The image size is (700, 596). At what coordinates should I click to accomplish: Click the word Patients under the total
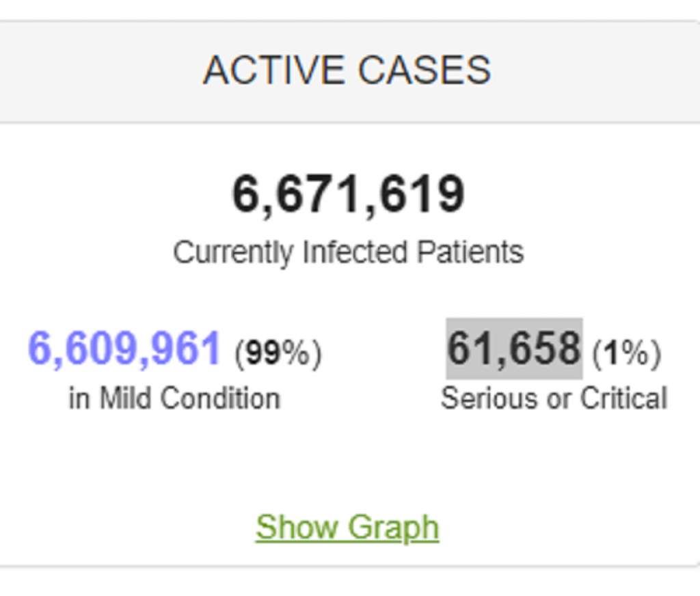pyautogui.click(x=470, y=252)
